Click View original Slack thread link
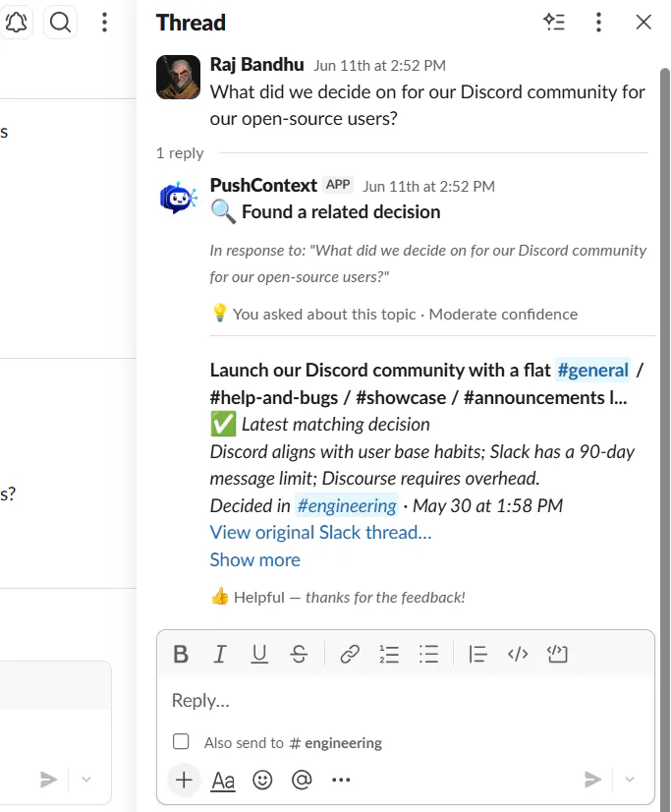This screenshot has width=671, height=812. (320, 533)
